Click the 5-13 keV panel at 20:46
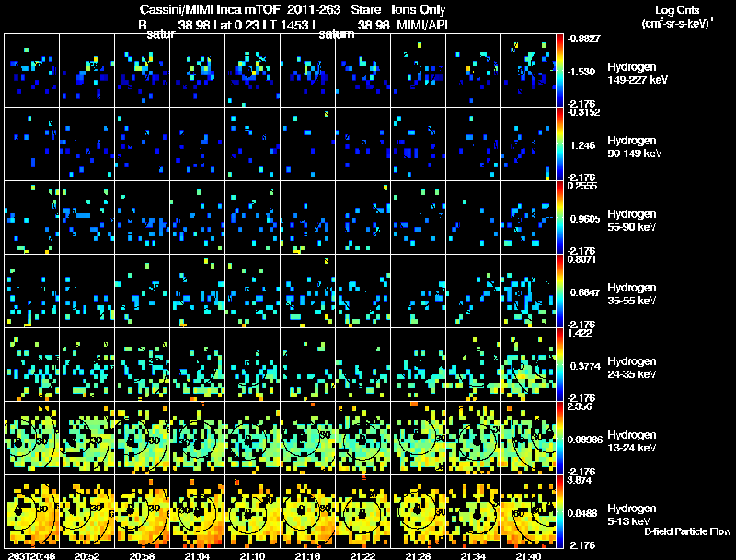This screenshot has height=560, width=736. pyautogui.click(x=32, y=511)
